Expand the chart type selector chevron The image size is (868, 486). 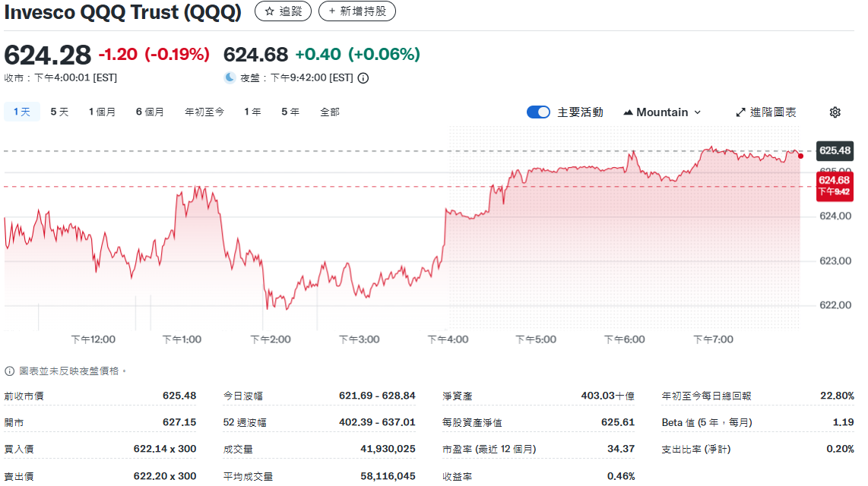click(698, 112)
